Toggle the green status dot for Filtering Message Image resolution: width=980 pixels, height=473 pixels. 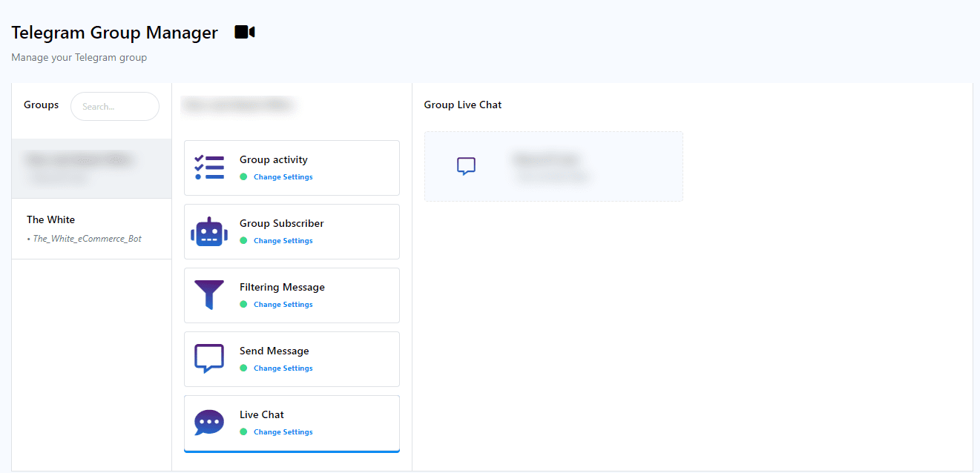click(243, 305)
